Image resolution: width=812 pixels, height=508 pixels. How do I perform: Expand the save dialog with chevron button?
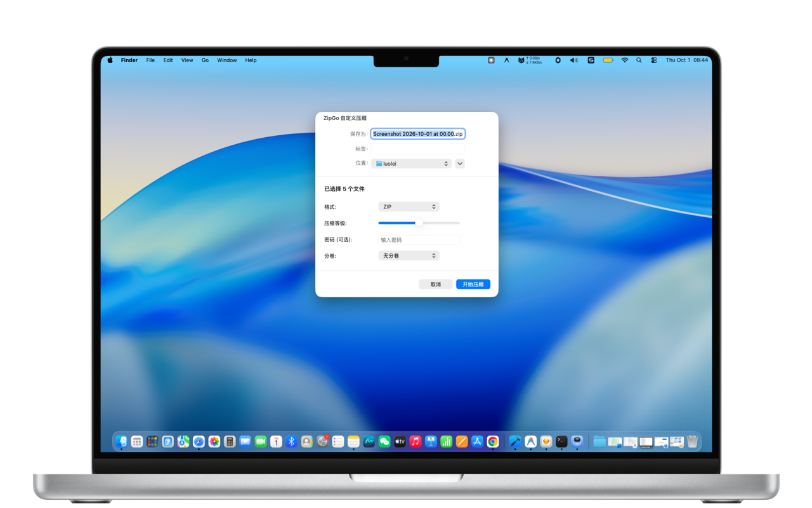point(460,164)
